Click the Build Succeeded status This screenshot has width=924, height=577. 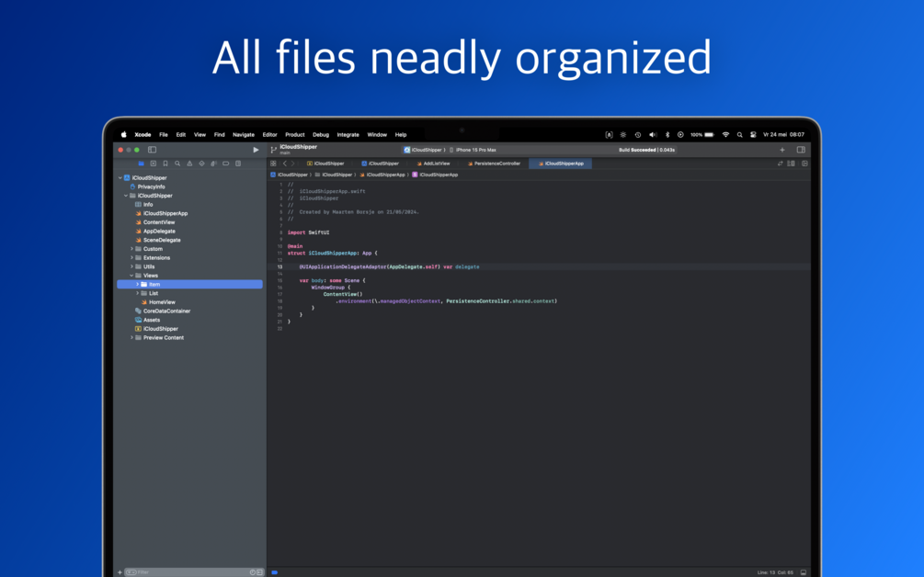pos(646,150)
